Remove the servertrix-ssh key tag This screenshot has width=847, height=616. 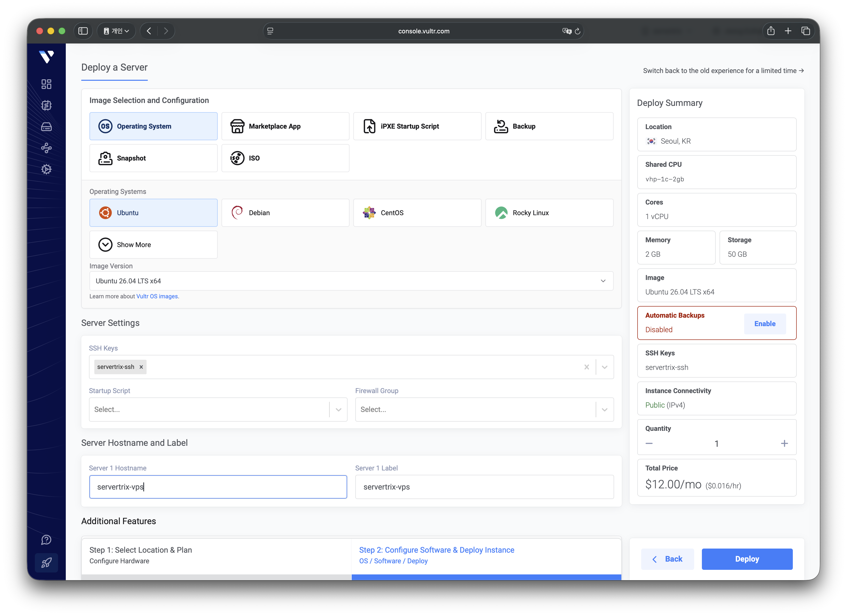[x=141, y=367]
